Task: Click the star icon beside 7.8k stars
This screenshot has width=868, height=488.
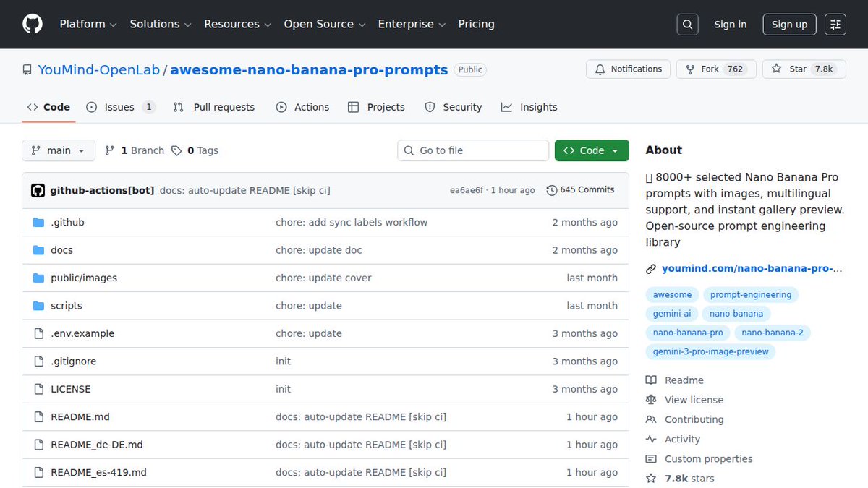Action: pyautogui.click(x=651, y=479)
